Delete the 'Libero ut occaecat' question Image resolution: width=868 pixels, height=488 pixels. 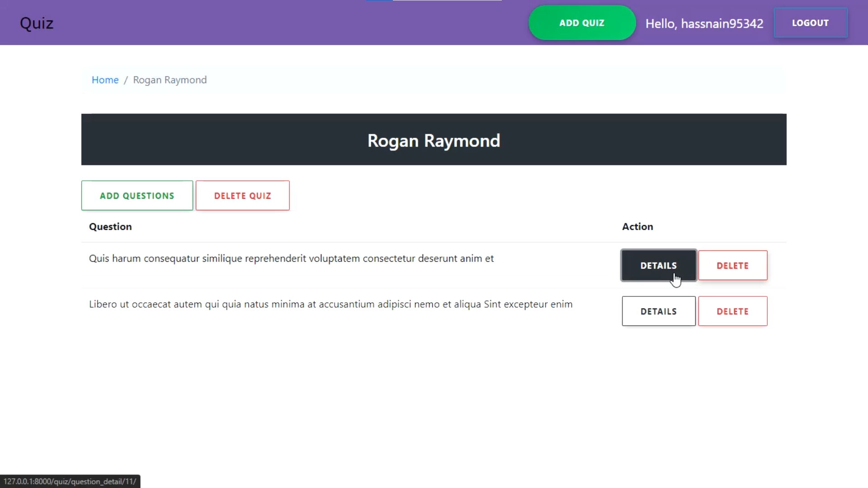pos(732,311)
